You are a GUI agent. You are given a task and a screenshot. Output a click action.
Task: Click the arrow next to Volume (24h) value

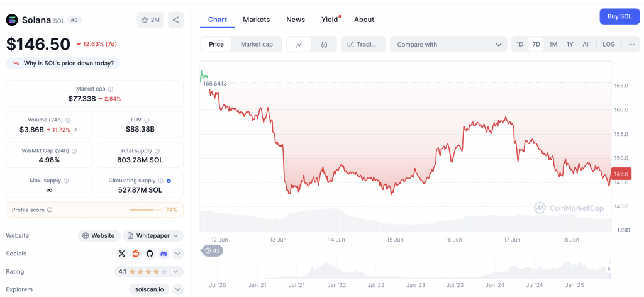click(75, 130)
